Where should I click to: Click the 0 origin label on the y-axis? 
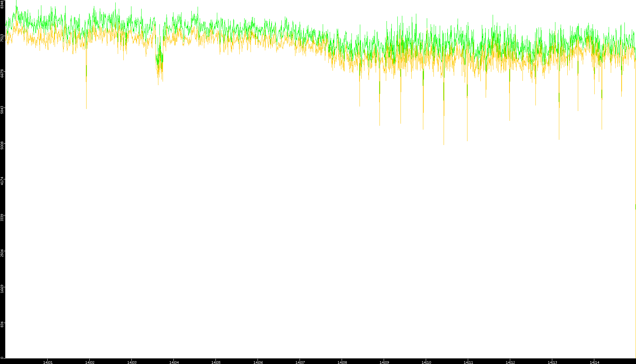[x=2, y=358]
